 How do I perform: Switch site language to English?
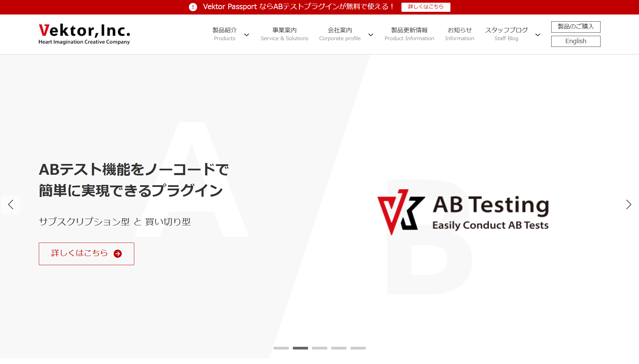point(576,41)
